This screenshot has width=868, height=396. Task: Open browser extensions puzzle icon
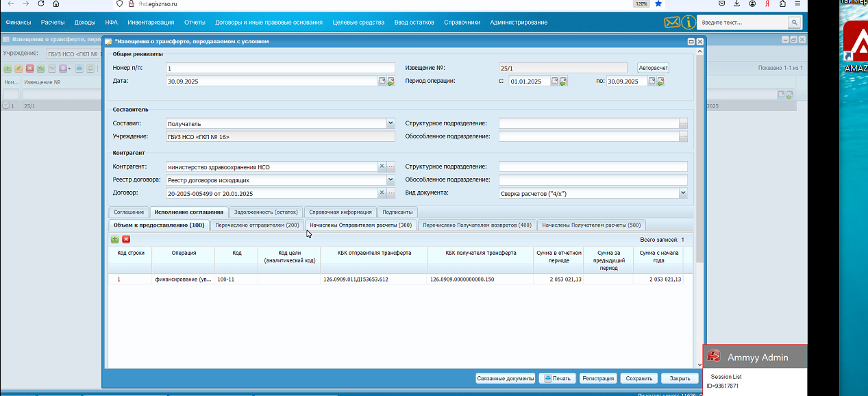click(x=782, y=3)
